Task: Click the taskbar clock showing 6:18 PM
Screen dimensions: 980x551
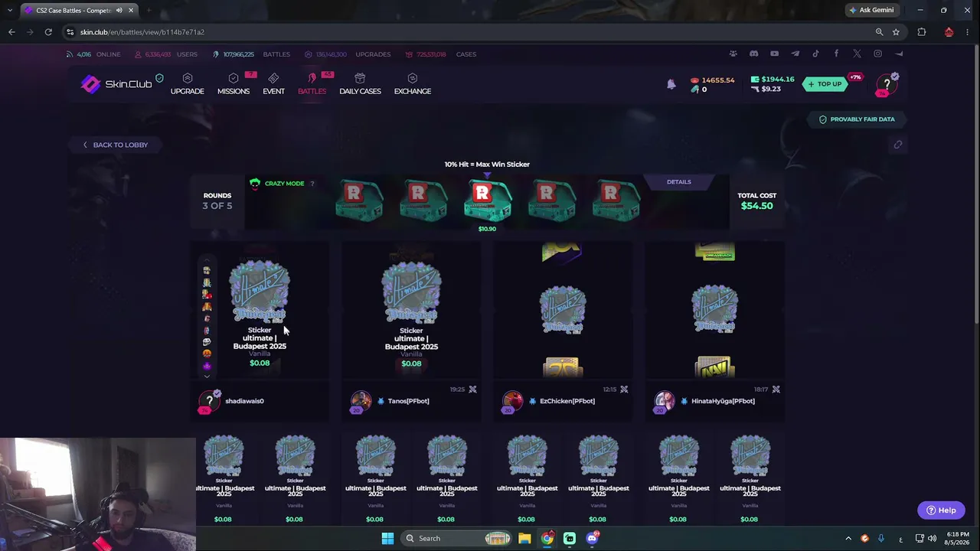Action: [957, 538]
